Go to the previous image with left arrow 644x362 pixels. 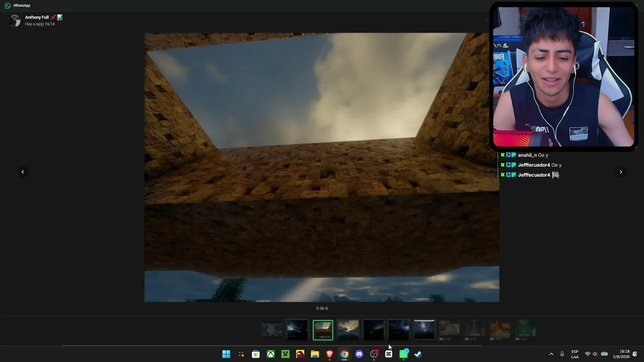(x=23, y=172)
